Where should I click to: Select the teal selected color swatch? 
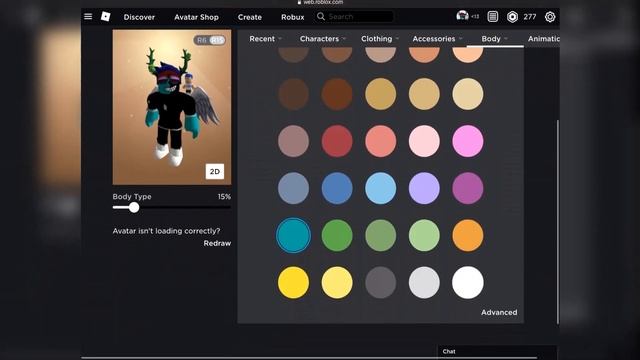[293, 236]
